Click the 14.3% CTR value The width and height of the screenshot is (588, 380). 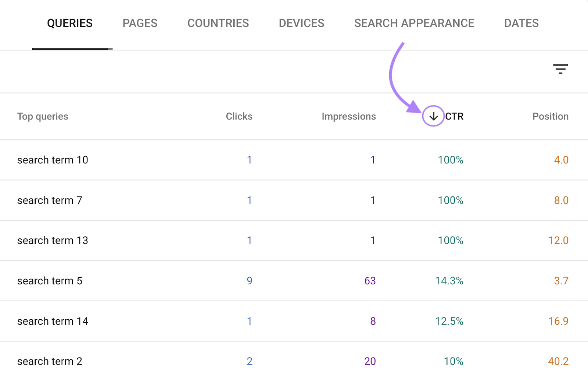click(449, 281)
